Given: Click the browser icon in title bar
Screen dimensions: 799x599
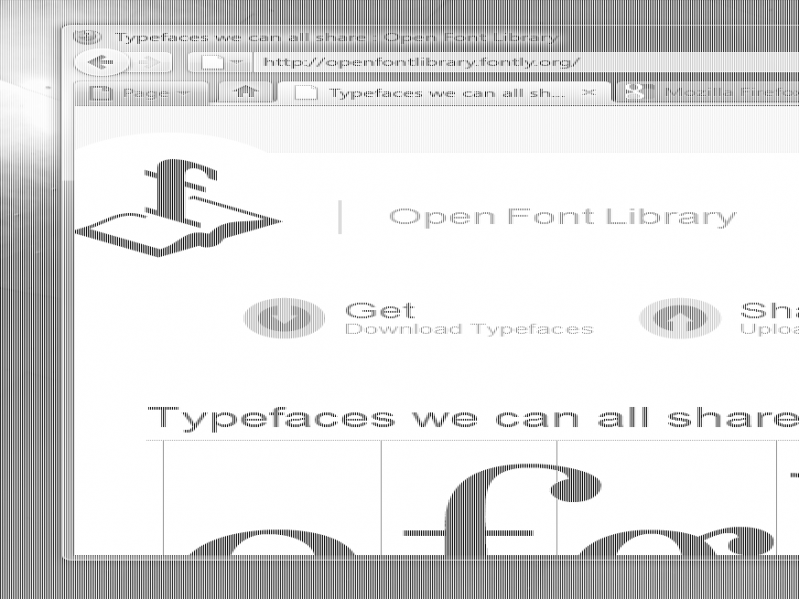Looking at the screenshot, I should 88,37.
